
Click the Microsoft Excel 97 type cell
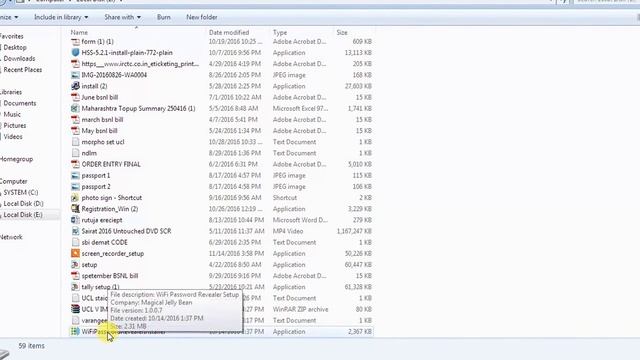300,109
